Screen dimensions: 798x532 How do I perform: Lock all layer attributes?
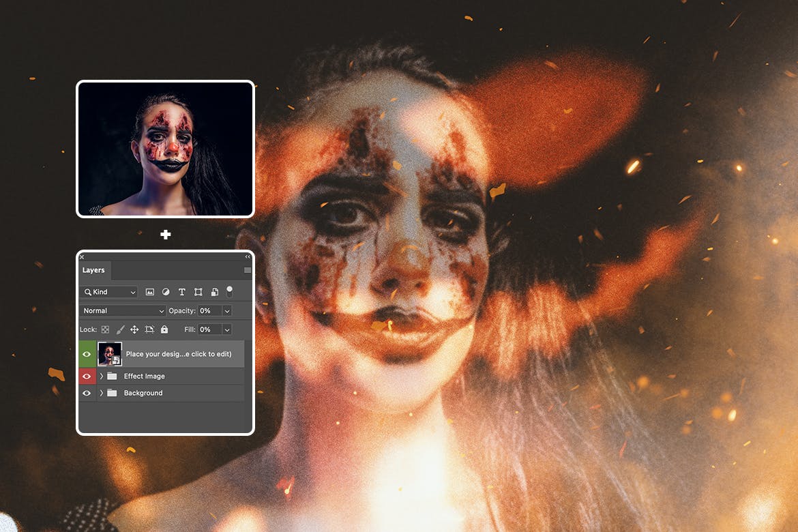coord(164,329)
